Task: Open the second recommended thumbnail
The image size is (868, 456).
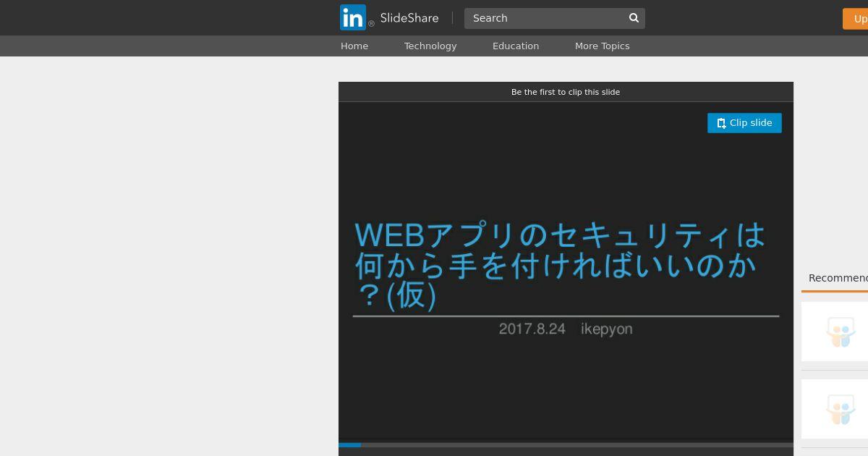Action: pyautogui.click(x=835, y=409)
